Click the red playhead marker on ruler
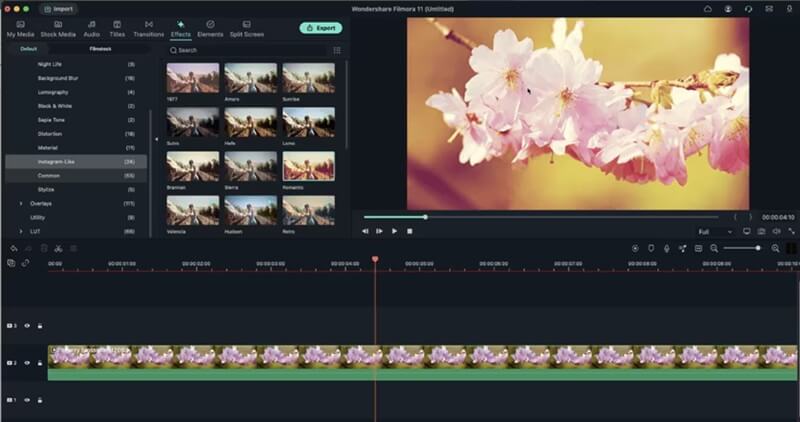Viewport: 800px width, 422px height. coord(375,259)
